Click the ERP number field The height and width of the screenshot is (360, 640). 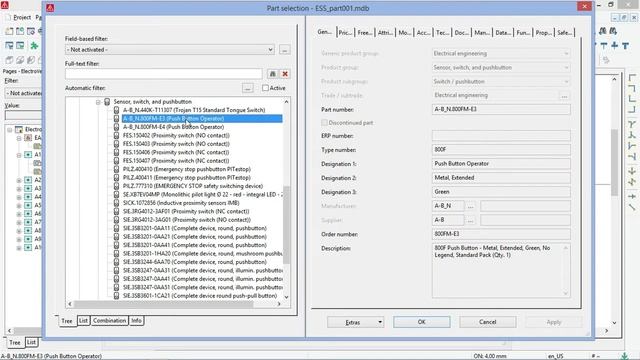pos(501,136)
